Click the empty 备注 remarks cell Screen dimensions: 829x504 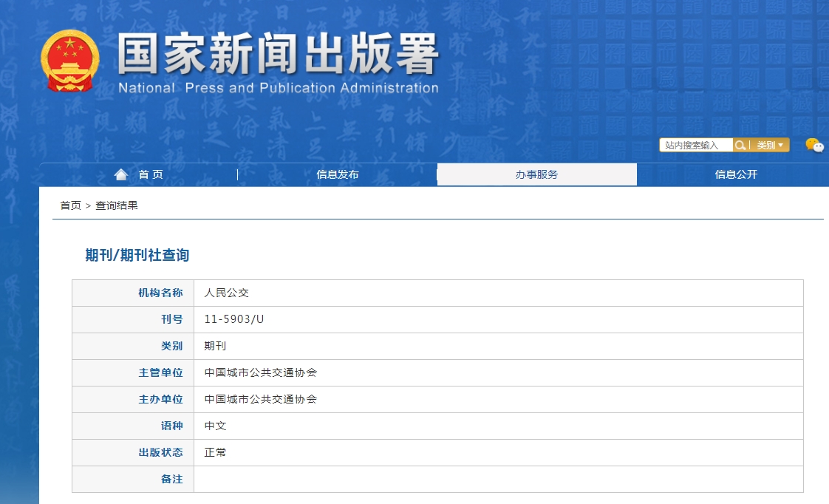point(498,479)
